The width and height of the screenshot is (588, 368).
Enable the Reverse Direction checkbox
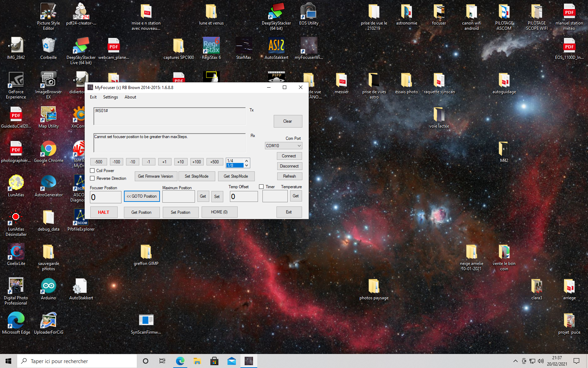(x=92, y=178)
